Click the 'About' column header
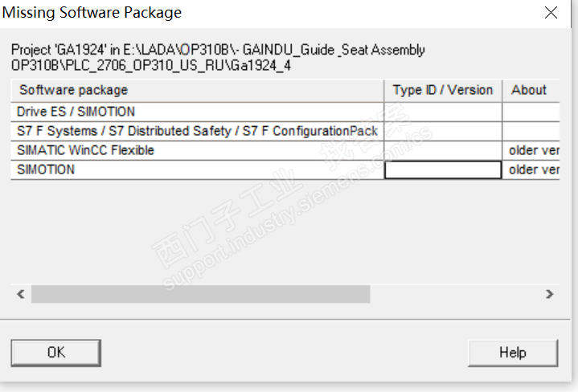The image size is (578, 392). coord(531,90)
